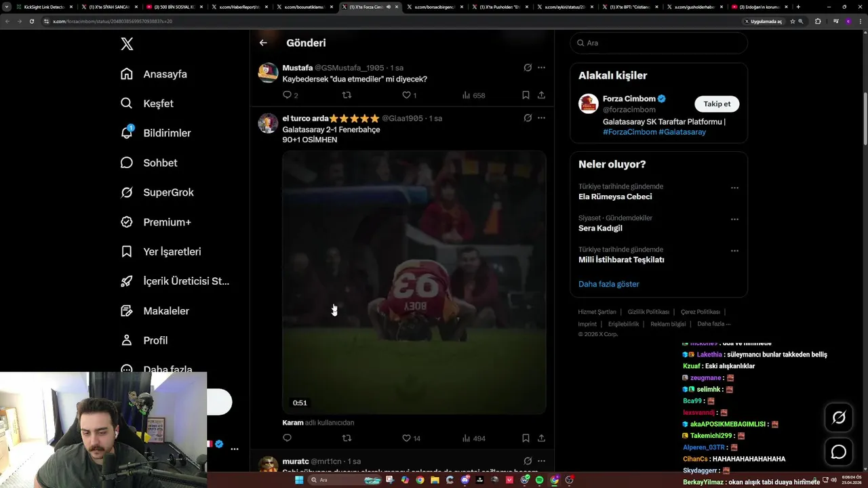Go to Anasayfa in the sidebar

[x=154, y=74]
